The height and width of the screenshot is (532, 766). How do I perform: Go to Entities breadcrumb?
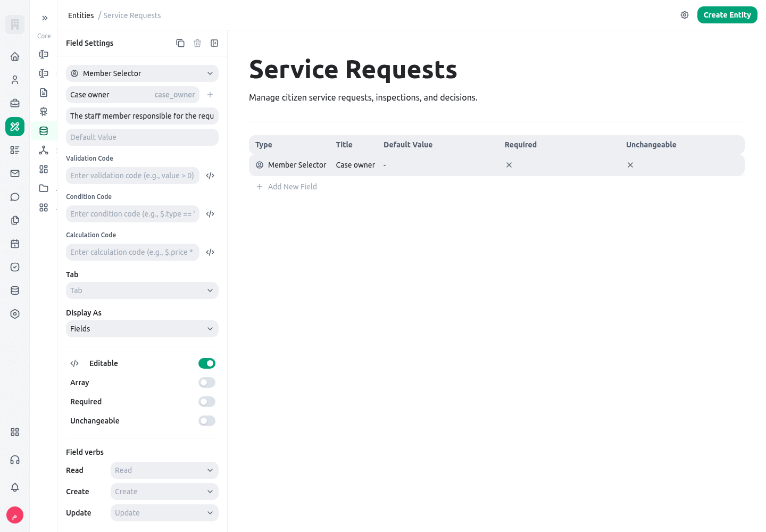(x=81, y=15)
